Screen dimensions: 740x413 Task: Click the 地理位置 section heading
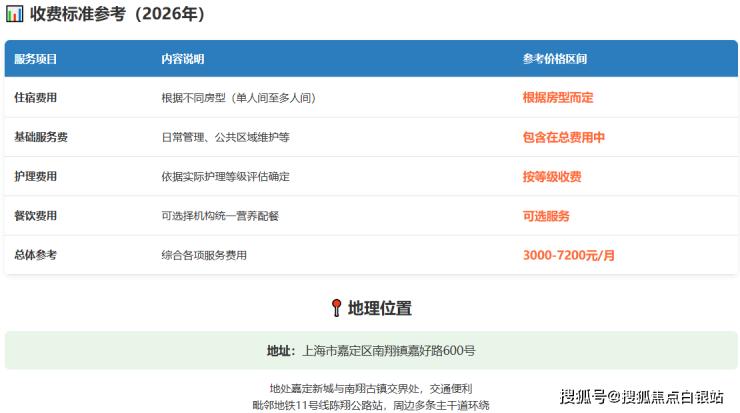click(x=380, y=308)
